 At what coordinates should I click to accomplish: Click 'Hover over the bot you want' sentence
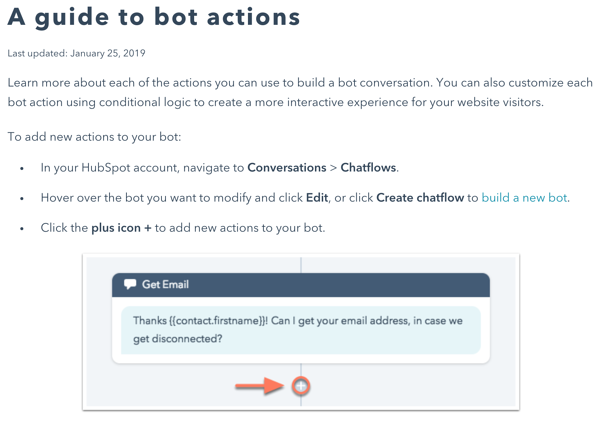pos(305,197)
